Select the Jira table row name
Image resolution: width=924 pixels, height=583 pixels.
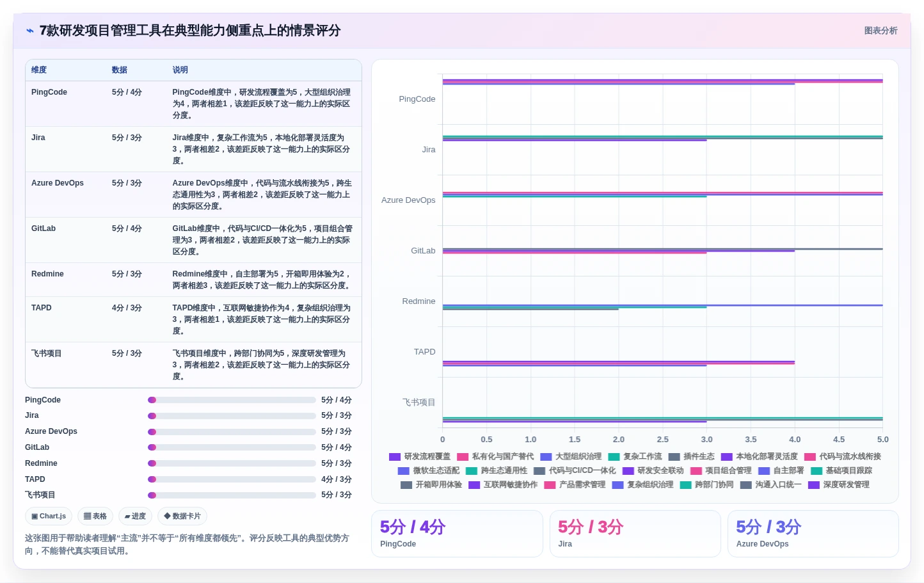[38, 138]
